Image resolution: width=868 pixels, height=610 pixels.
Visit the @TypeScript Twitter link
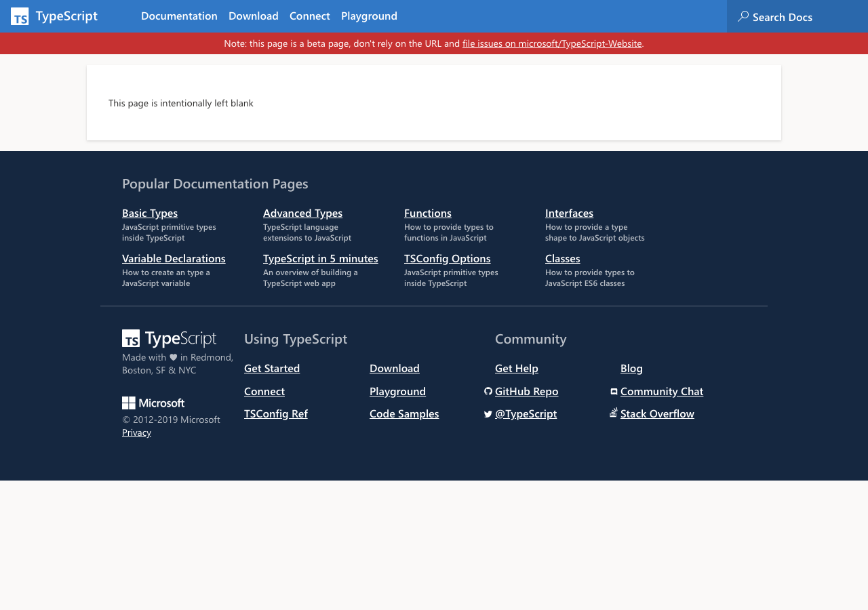tap(526, 413)
